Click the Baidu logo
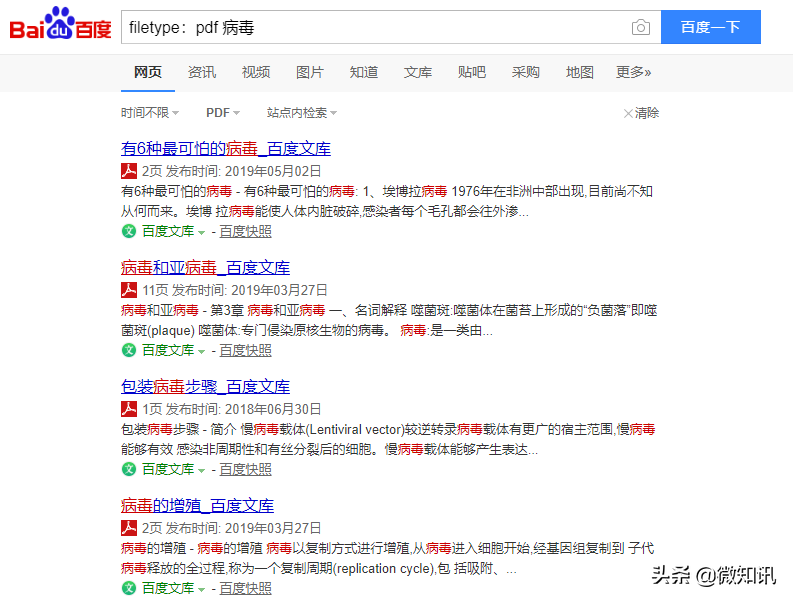Image resolution: width=793 pixels, height=602 pixels. 60,24
